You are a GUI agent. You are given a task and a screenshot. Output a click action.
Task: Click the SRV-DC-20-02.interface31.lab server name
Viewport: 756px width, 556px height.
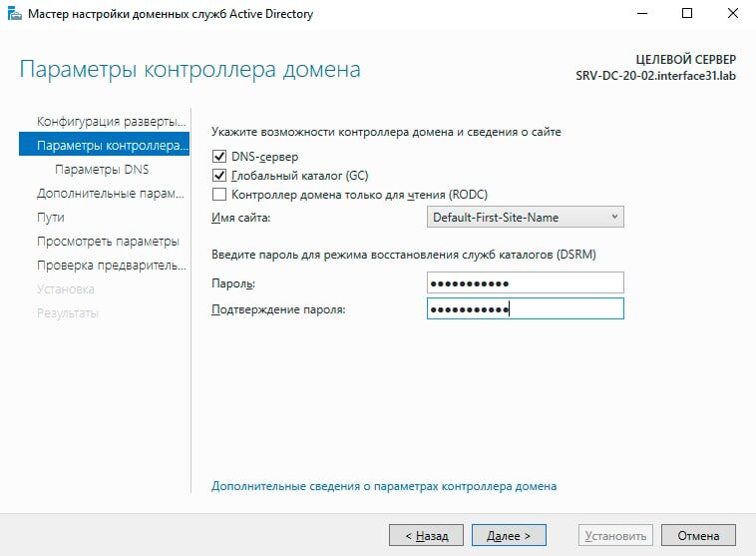coord(655,76)
